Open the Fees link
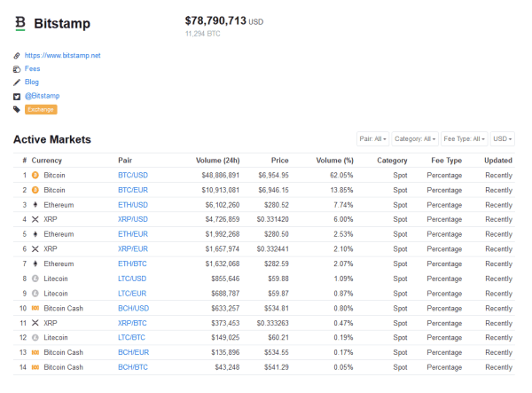Screen dimensions: 532x393 [x=32, y=68]
